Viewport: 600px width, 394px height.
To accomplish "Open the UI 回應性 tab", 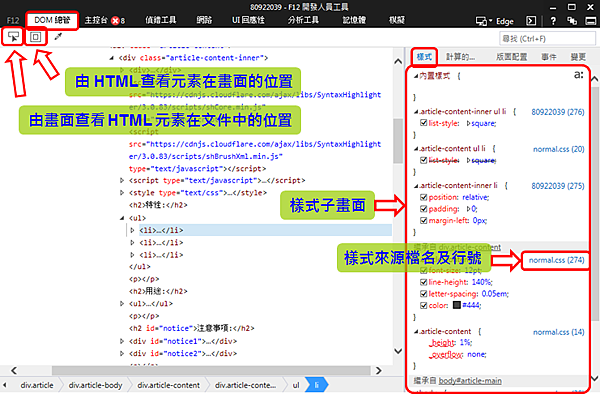I will coord(248,20).
